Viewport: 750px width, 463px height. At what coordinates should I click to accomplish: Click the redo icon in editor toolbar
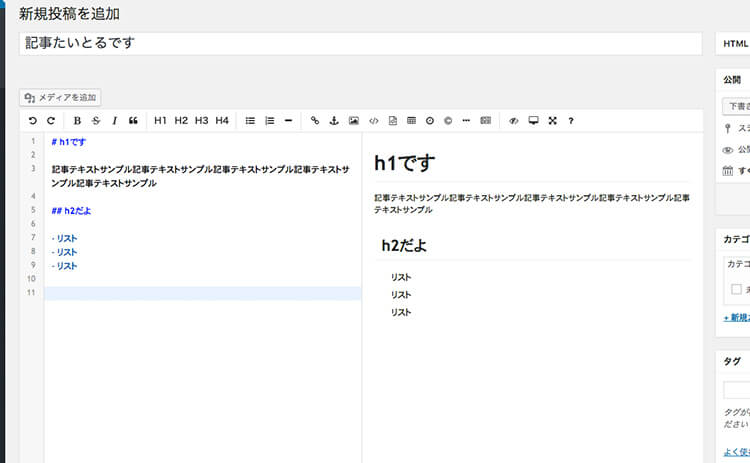coord(51,121)
